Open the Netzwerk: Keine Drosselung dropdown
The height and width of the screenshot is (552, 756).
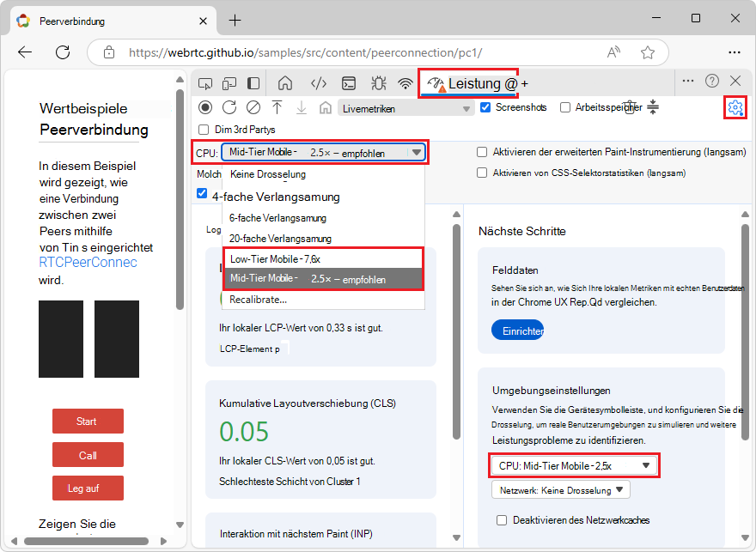[x=559, y=490]
